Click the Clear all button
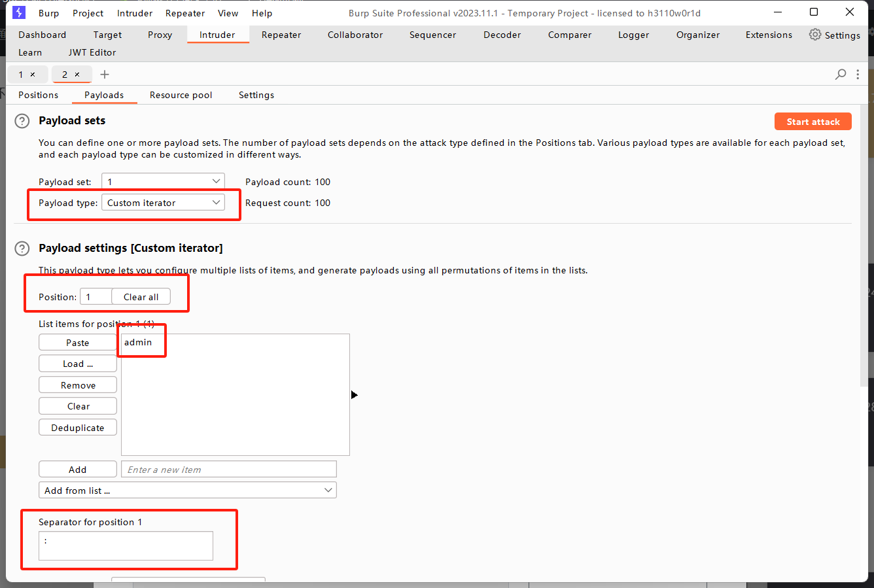 (x=141, y=296)
